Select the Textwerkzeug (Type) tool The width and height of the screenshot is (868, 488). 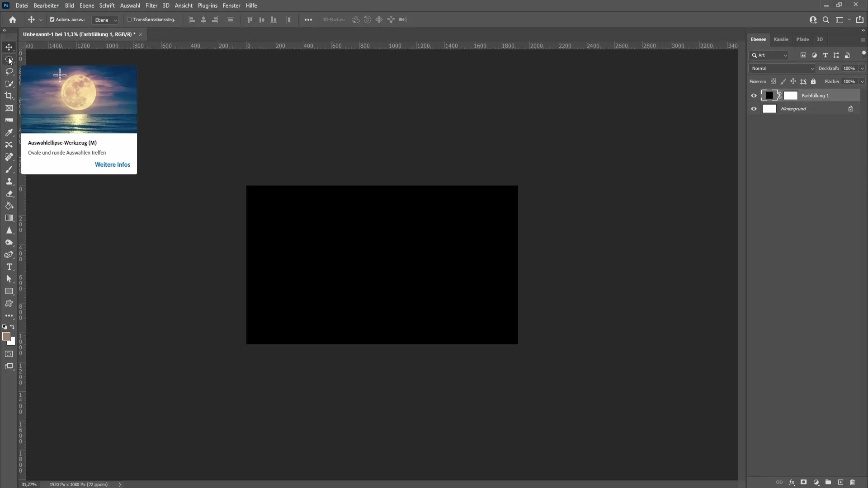point(9,267)
